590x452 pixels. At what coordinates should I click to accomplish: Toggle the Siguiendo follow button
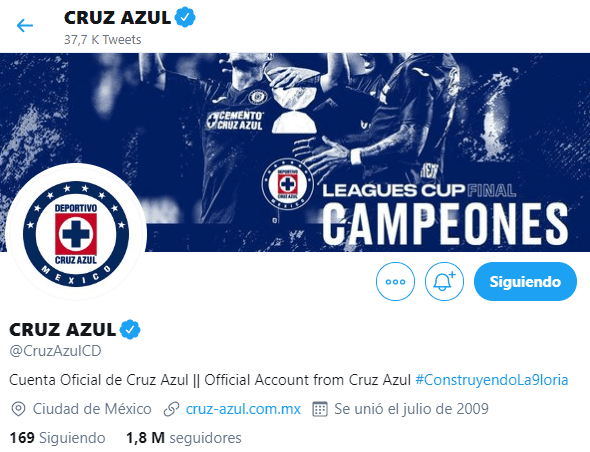click(525, 282)
